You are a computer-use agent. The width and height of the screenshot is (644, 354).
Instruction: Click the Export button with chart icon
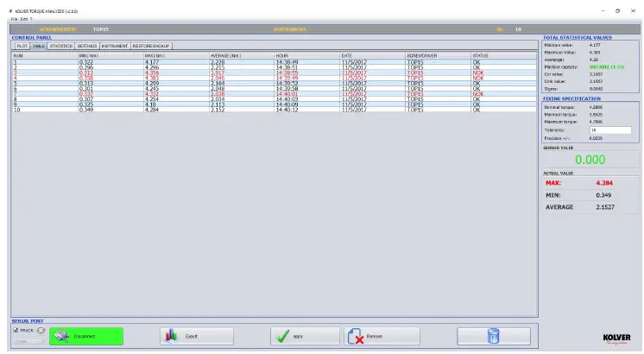[197, 337]
